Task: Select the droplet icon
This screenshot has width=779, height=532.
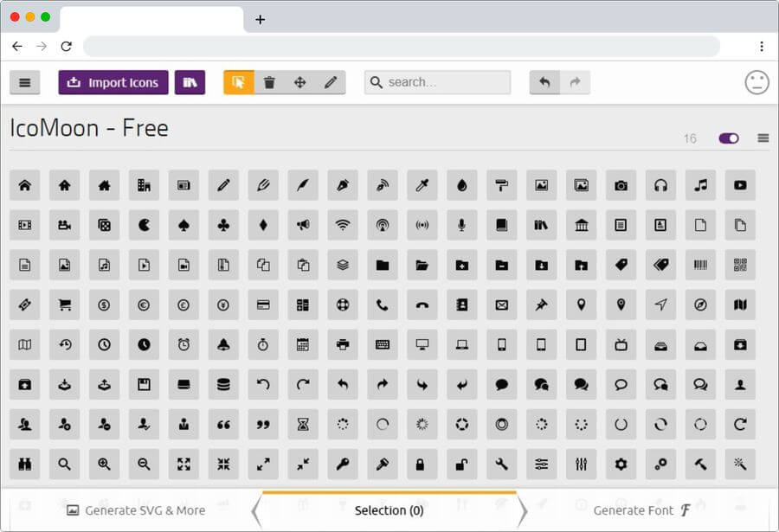Action: coord(462,185)
